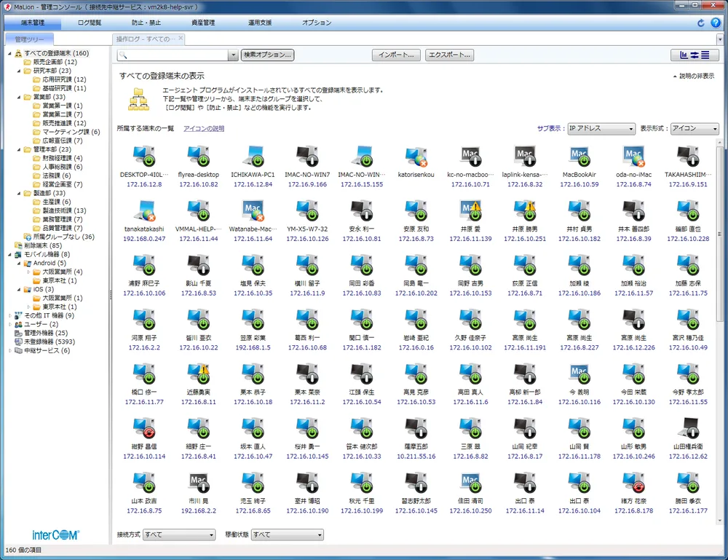Open the アイコンの説明 link
The height and width of the screenshot is (560, 728).
204,129
